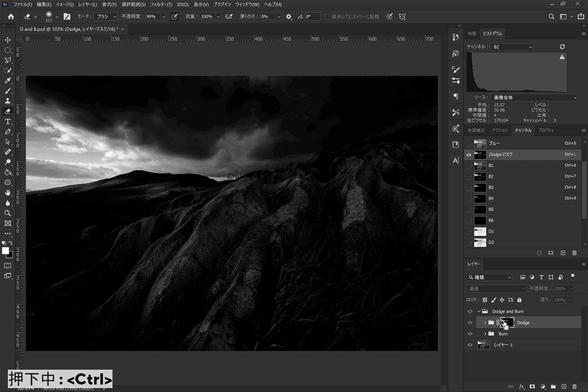Select the Type tool in the toolbar
The height and width of the screenshot is (392, 588).
pos(7,121)
